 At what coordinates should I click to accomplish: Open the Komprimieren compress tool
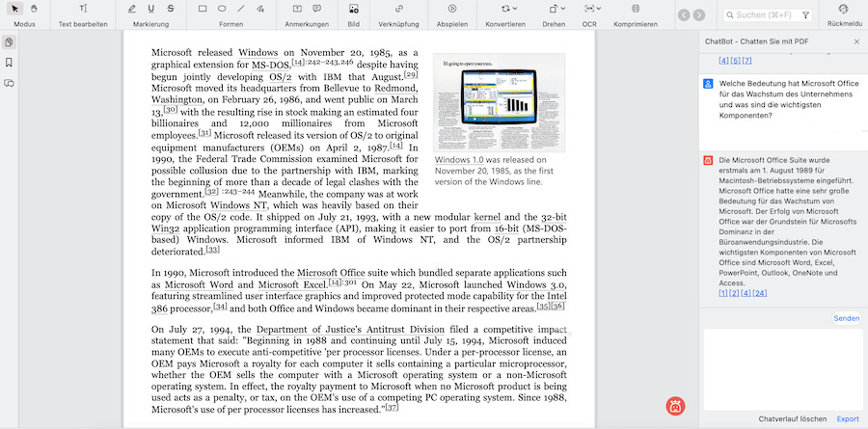(636, 9)
